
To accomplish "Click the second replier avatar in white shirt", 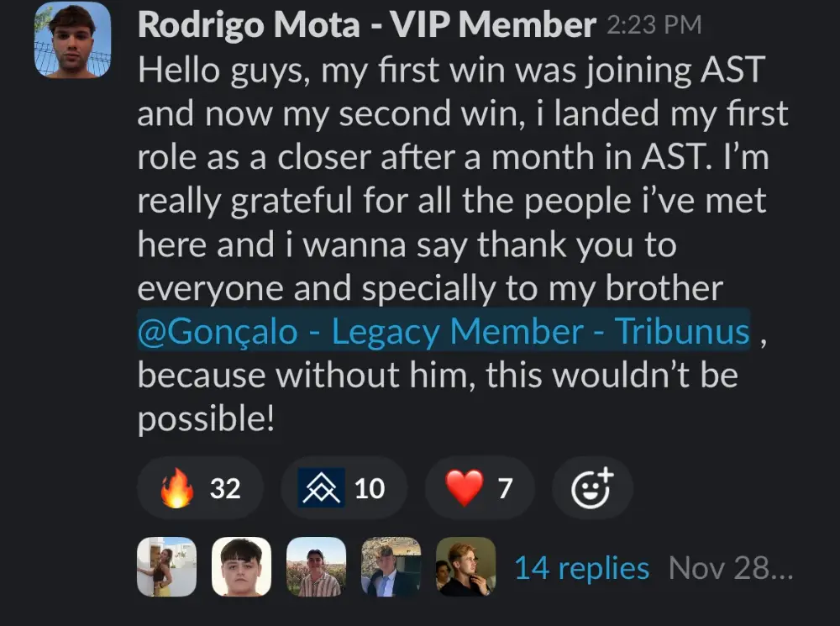I will click(x=241, y=567).
